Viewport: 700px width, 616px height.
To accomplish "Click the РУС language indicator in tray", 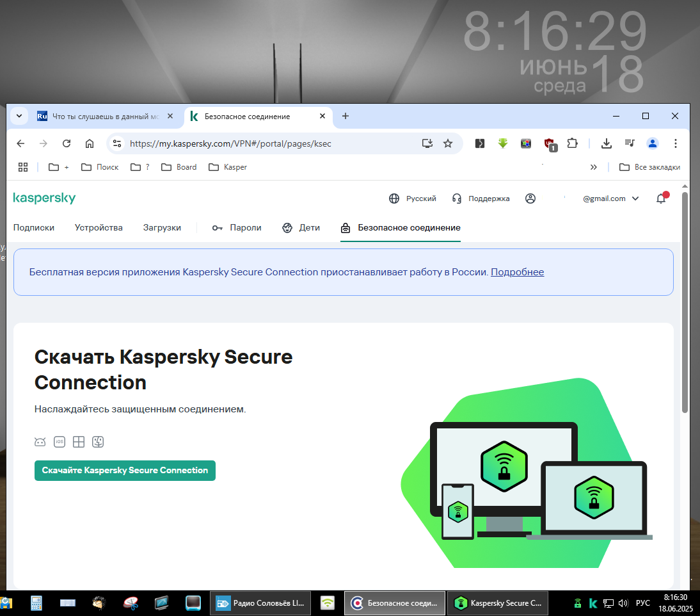I will click(x=643, y=603).
